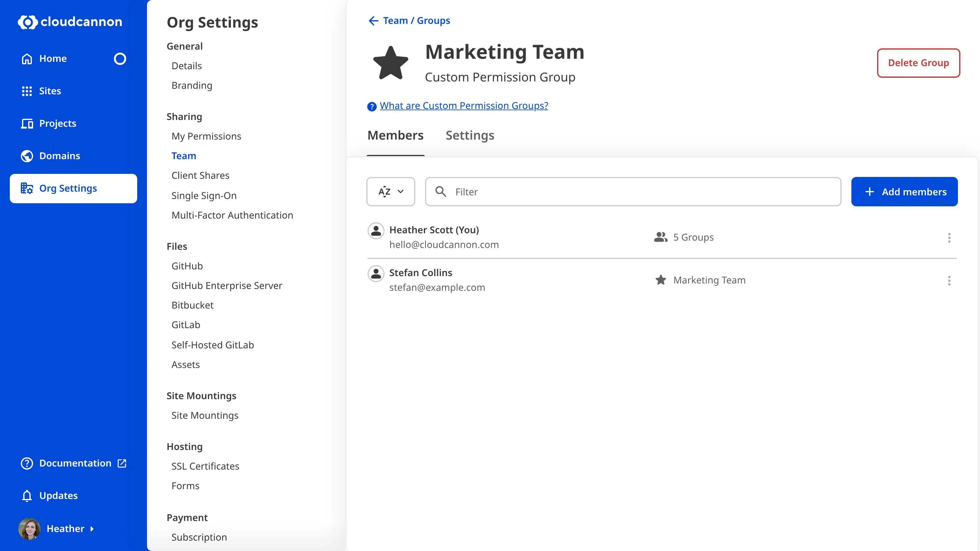This screenshot has height=551, width=980.
Task: Click Add members button
Action: [904, 192]
